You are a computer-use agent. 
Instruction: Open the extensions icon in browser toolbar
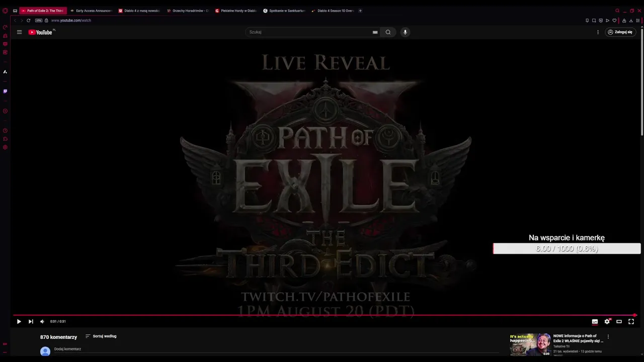point(624,21)
